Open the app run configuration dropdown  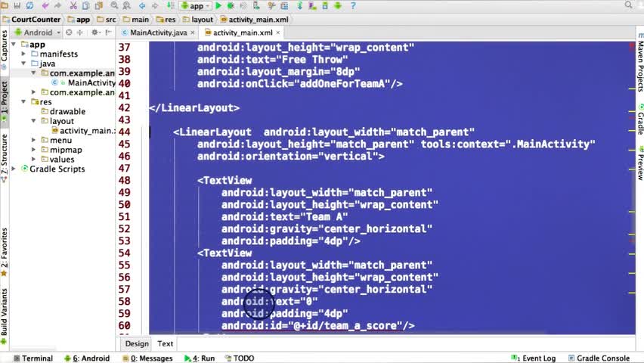click(x=196, y=6)
